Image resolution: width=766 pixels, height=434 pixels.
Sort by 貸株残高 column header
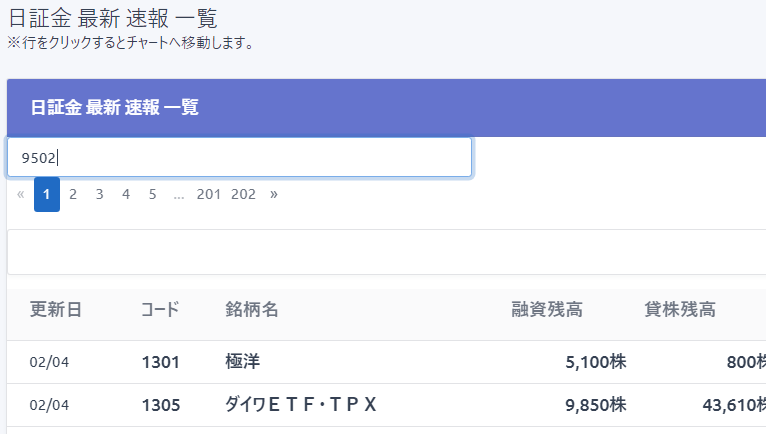tap(679, 310)
